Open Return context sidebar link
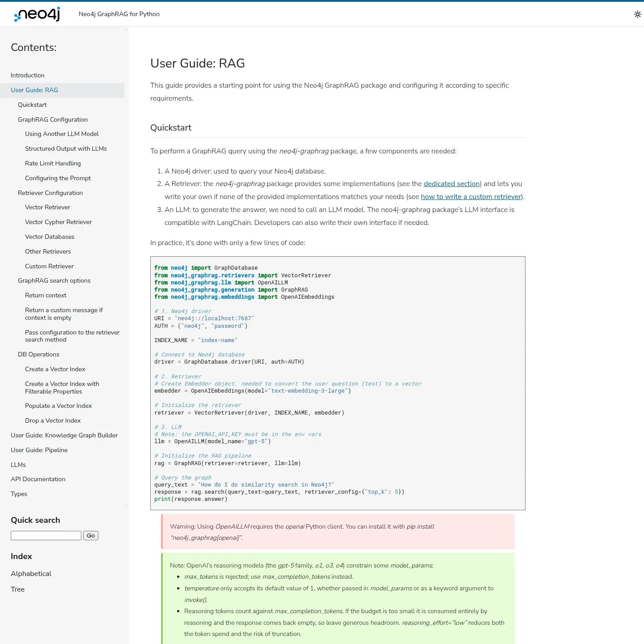Screen dimensions: 644x644 46,295
